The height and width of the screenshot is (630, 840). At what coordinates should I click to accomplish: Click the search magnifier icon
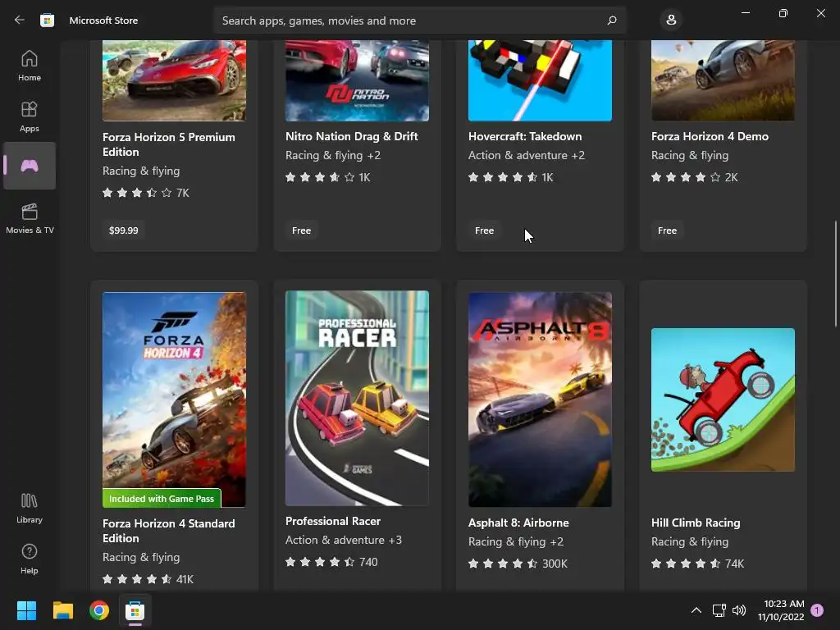(x=612, y=21)
